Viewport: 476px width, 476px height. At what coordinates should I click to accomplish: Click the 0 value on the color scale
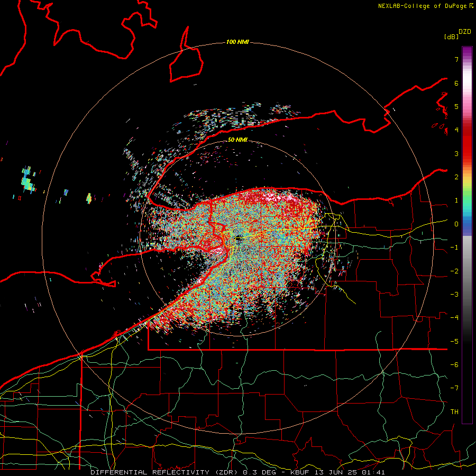coord(456,224)
